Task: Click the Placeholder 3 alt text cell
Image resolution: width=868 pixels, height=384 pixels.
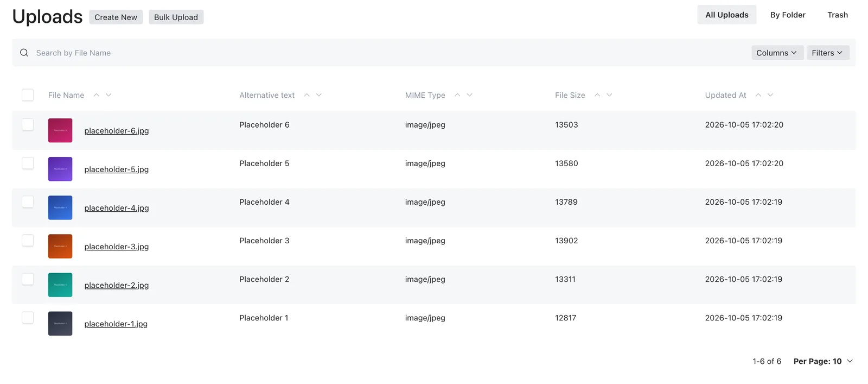Action: click(264, 240)
